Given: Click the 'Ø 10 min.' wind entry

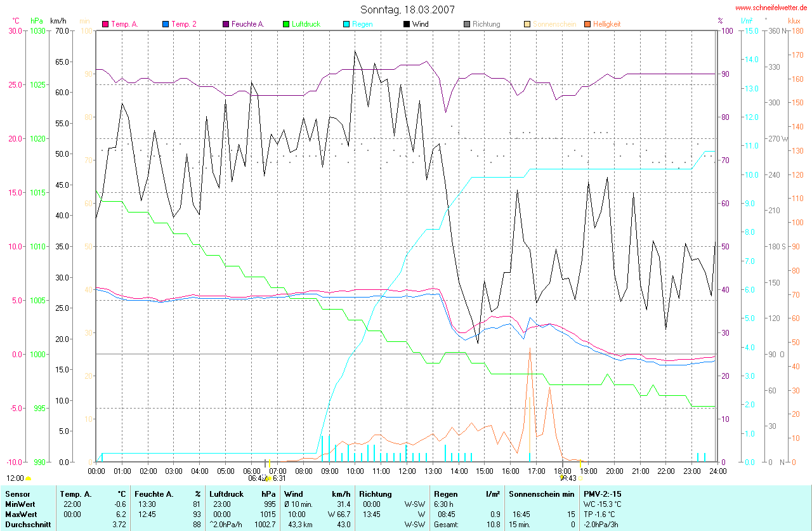Looking at the screenshot, I should (298, 504).
